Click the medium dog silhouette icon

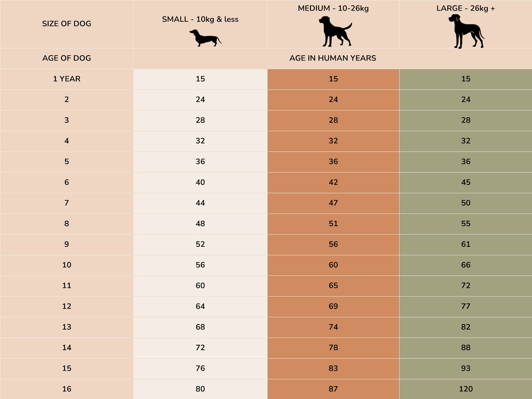[x=335, y=32]
